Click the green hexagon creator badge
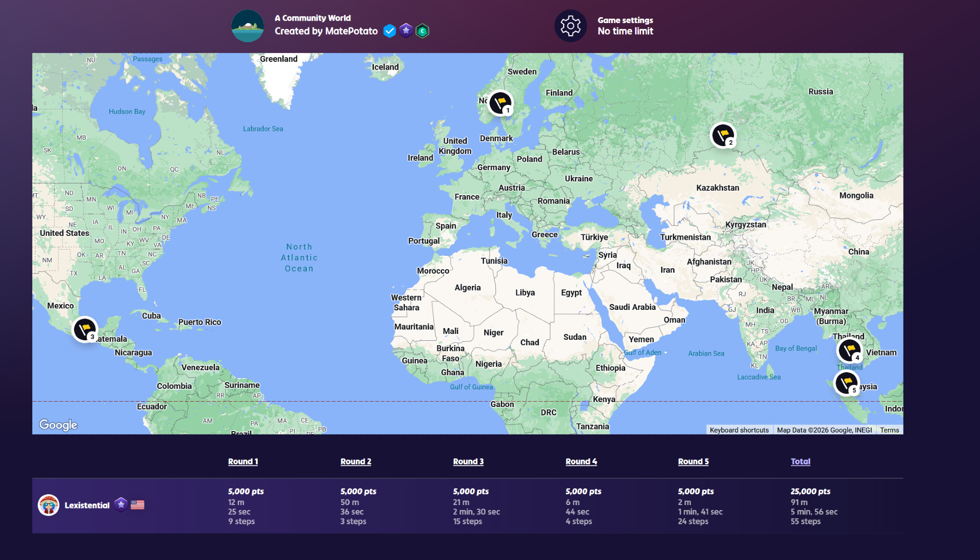980x560 pixels. pos(422,31)
